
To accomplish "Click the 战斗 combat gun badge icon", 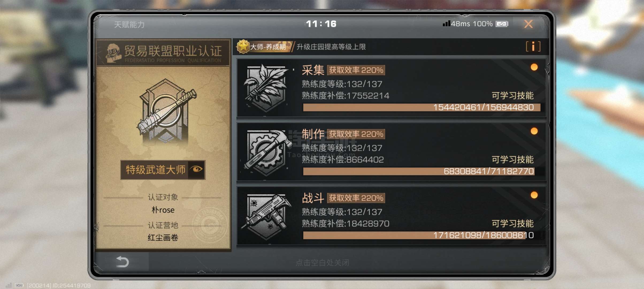I will (x=266, y=216).
